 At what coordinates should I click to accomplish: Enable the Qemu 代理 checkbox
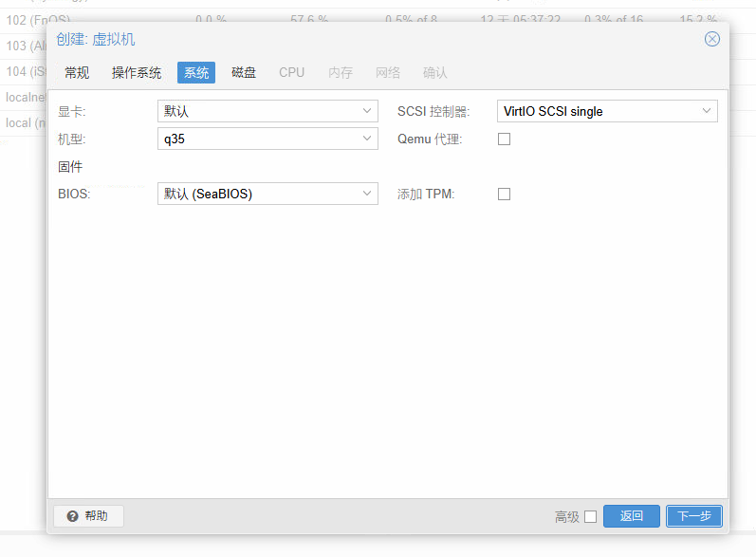[504, 139]
